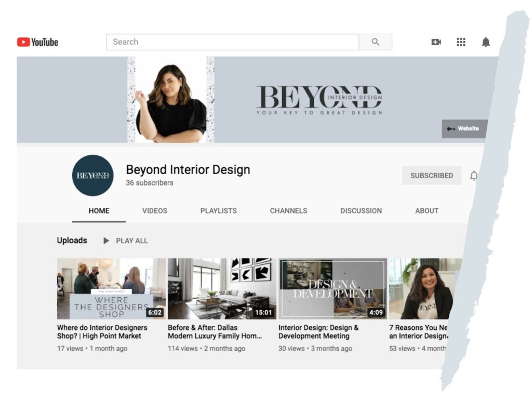
Task: Open the Where the Designers Shop thumbnail
Action: click(111, 289)
